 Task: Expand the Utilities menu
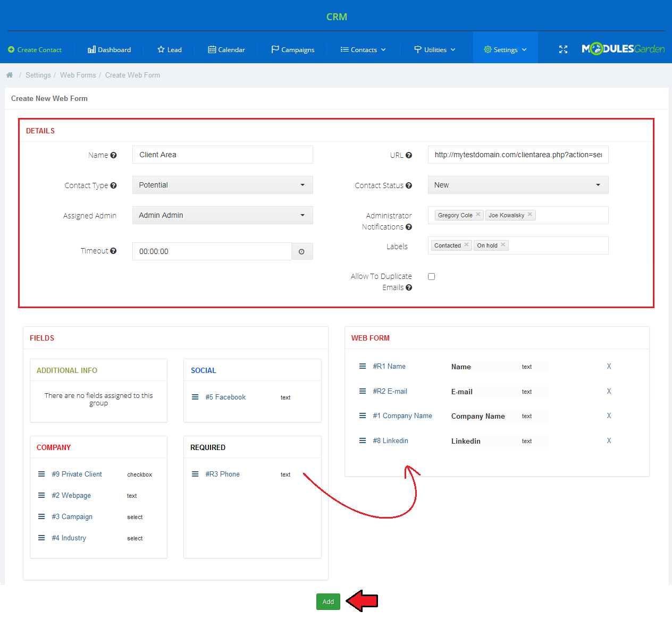(x=435, y=49)
